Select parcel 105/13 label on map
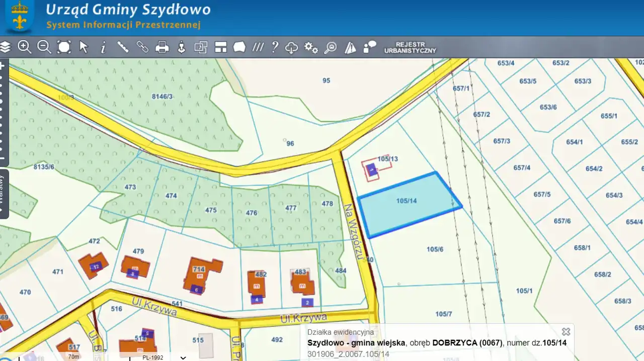644x361 pixels. [388, 159]
